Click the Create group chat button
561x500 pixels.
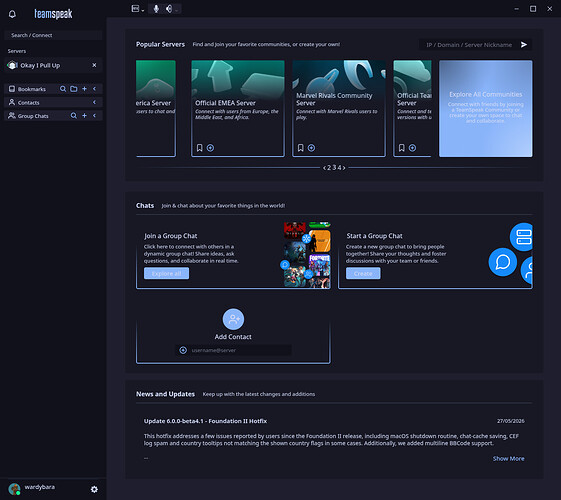click(x=363, y=273)
